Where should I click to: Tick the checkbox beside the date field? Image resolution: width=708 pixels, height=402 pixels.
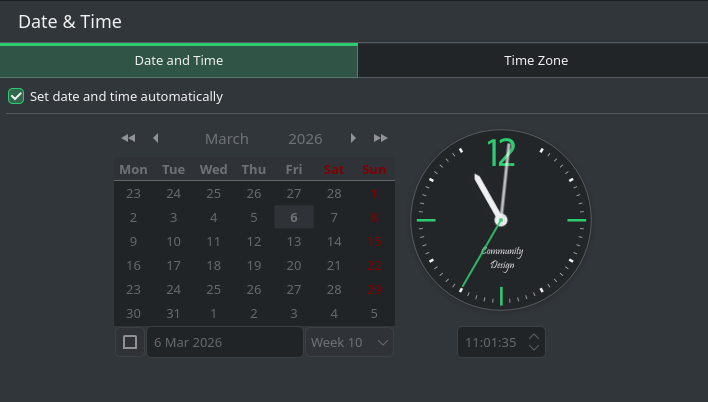click(x=130, y=342)
